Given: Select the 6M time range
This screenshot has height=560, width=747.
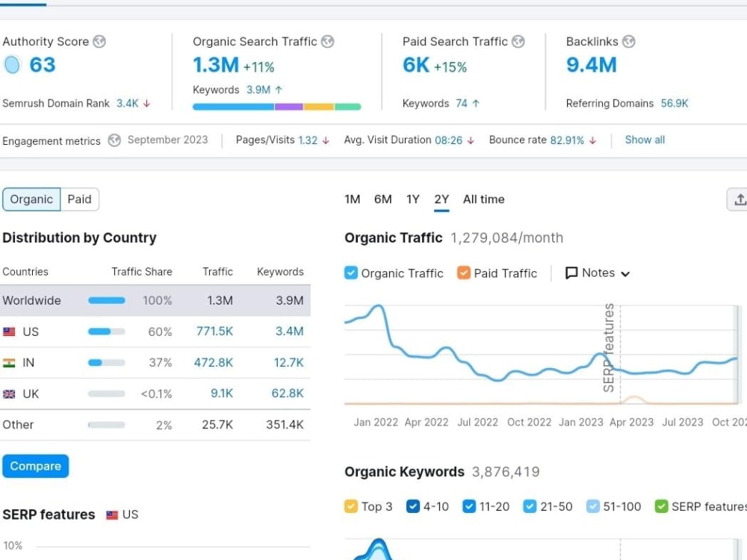Looking at the screenshot, I should [383, 199].
